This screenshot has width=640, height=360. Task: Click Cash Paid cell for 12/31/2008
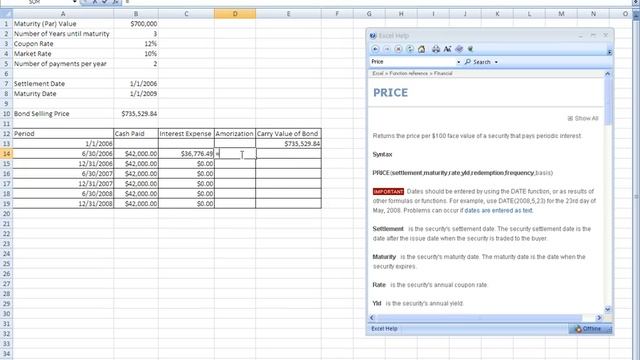click(x=136, y=203)
